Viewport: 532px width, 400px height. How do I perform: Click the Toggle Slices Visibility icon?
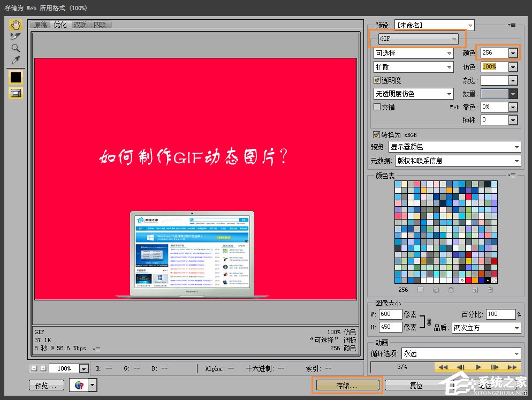click(16, 92)
